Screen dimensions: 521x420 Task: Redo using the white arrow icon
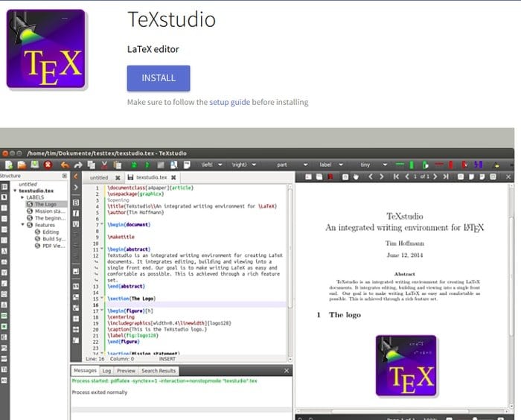tap(78, 165)
